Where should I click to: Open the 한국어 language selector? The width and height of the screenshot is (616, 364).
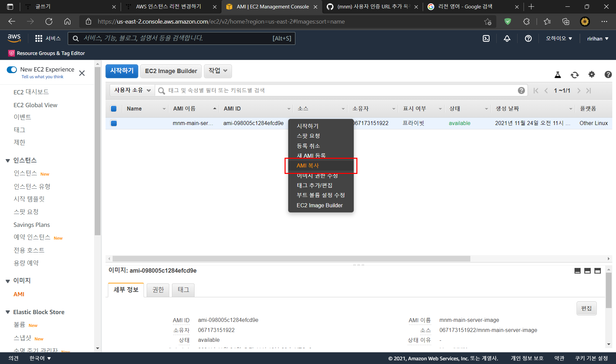(40, 358)
